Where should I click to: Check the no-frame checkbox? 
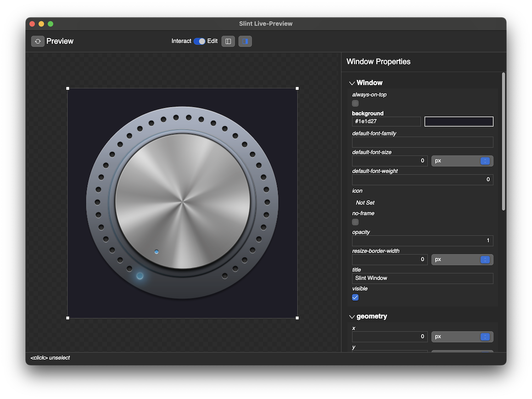pos(355,222)
